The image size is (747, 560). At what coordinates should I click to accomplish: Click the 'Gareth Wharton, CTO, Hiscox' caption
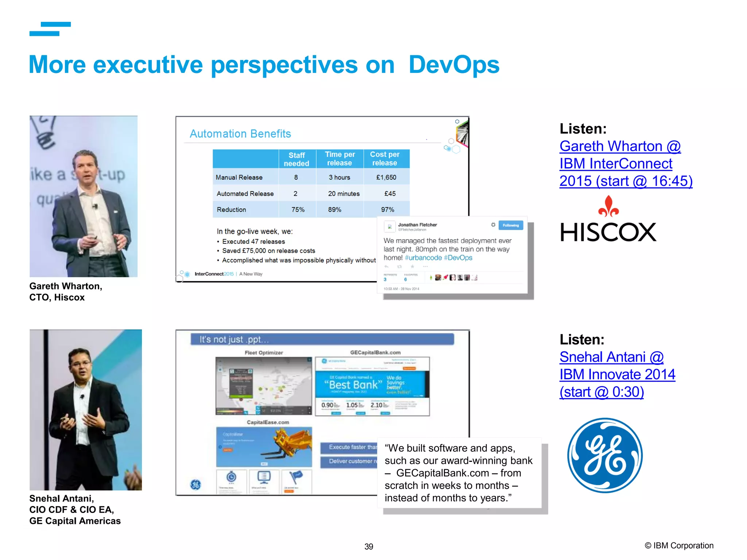(66, 292)
